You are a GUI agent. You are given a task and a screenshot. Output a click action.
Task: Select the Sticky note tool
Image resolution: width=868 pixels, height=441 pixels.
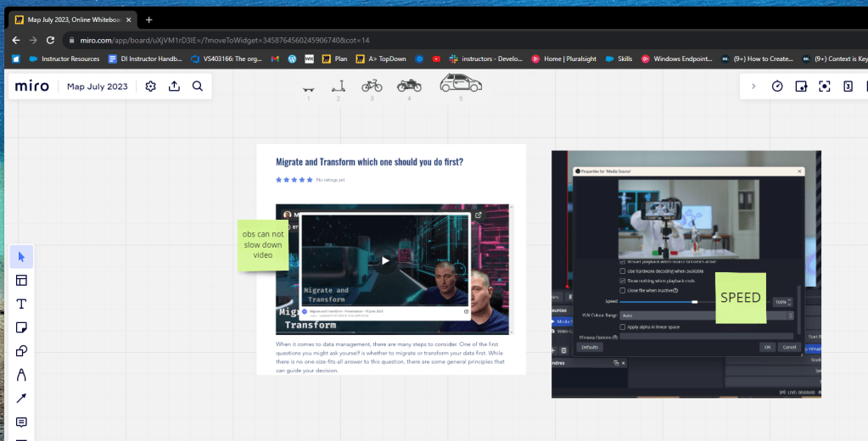click(x=21, y=327)
